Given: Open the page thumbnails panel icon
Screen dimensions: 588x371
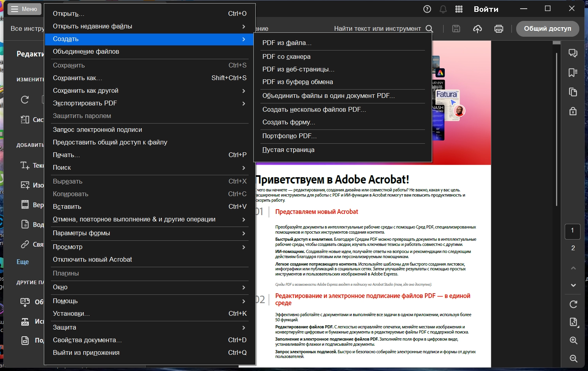Looking at the screenshot, I should pos(573,92).
